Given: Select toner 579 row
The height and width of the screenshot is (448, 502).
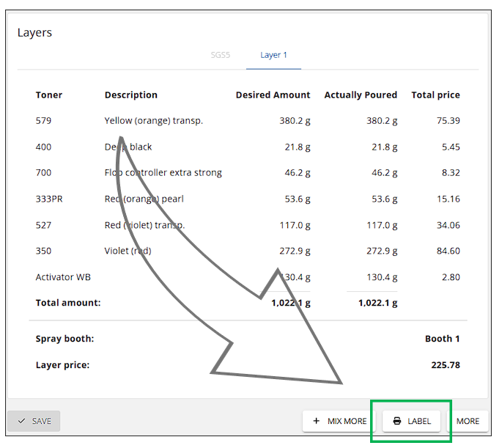Looking at the screenshot, I should click(x=248, y=121).
